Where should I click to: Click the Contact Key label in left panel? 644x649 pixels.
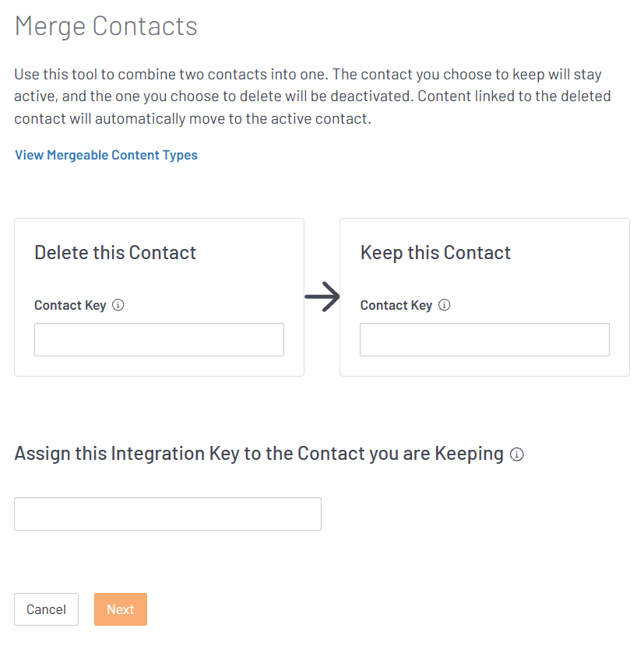point(69,305)
